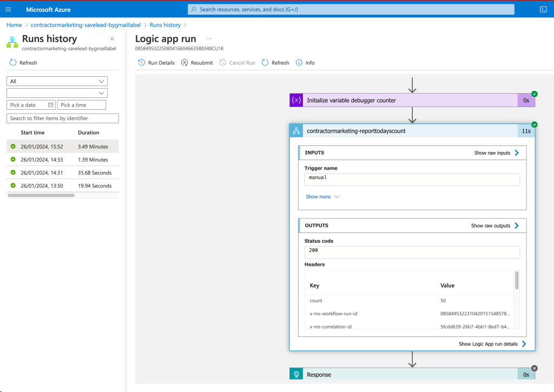
Task: Sort by Duration column header
Action: [88, 132]
